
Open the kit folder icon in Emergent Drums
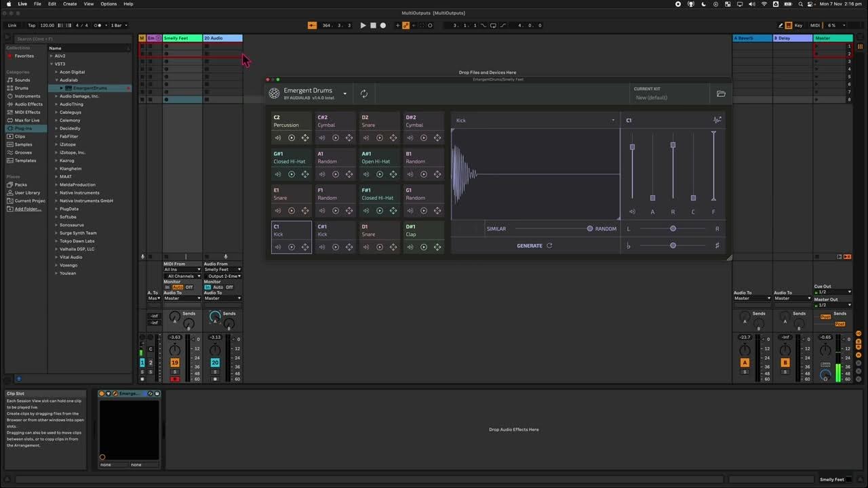[x=721, y=94]
